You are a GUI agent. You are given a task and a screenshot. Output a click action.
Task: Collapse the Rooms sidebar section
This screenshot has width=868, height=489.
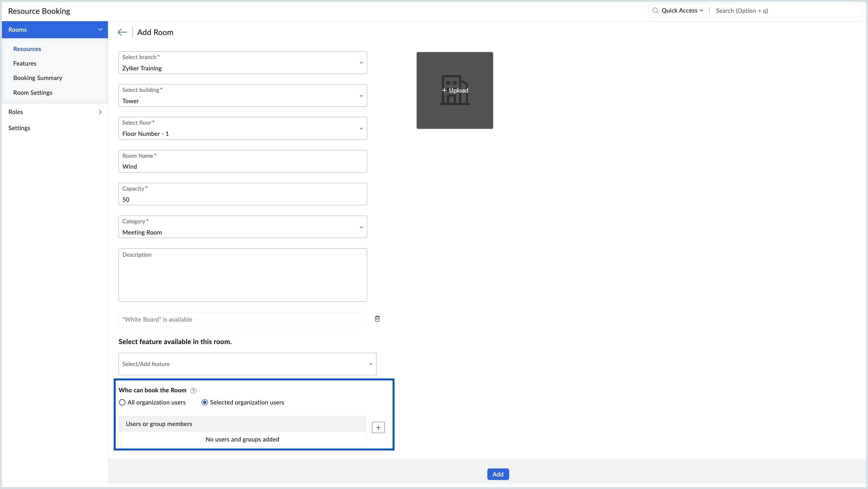[55, 30]
